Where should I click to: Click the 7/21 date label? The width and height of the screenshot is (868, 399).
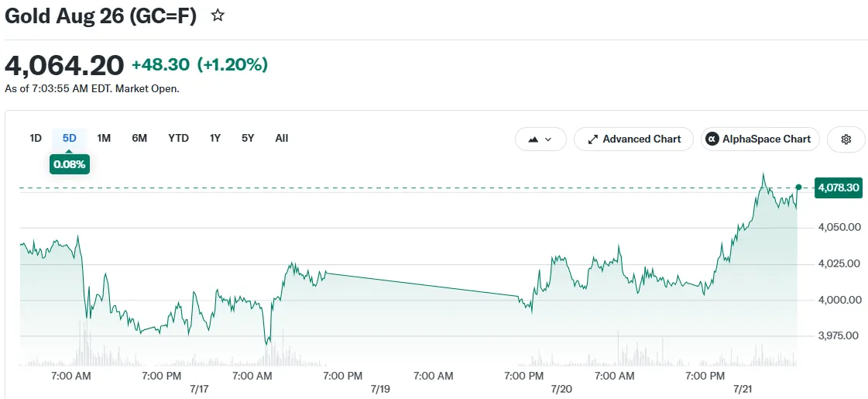pyautogui.click(x=743, y=389)
